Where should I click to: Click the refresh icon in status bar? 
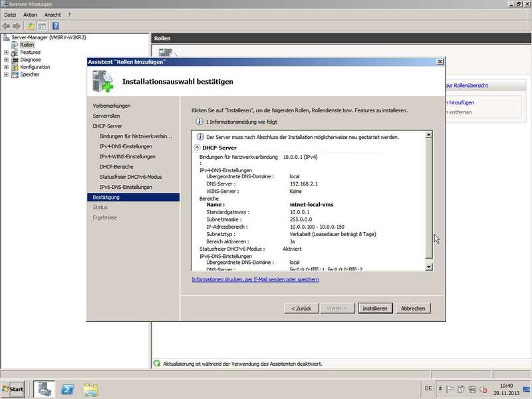point(157,364)
